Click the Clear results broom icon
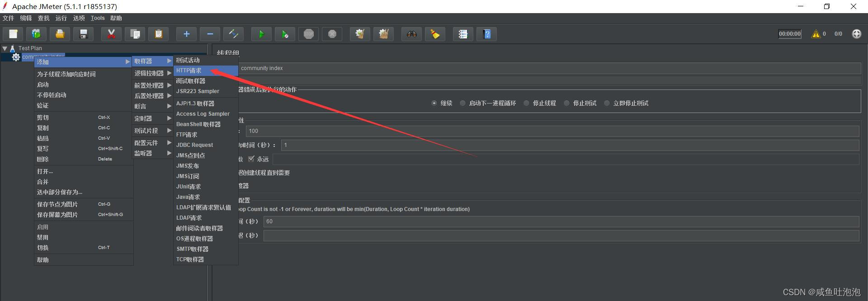This screenshot has width=868, height=301. tap(360, 34)
